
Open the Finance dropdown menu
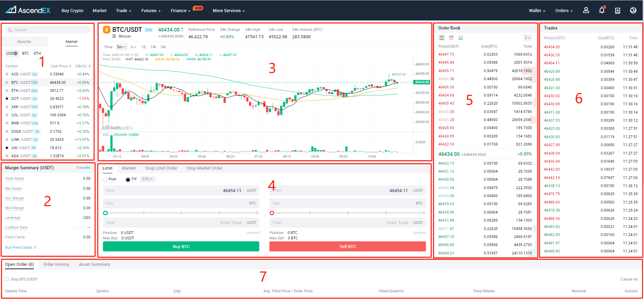coord(180,11)
